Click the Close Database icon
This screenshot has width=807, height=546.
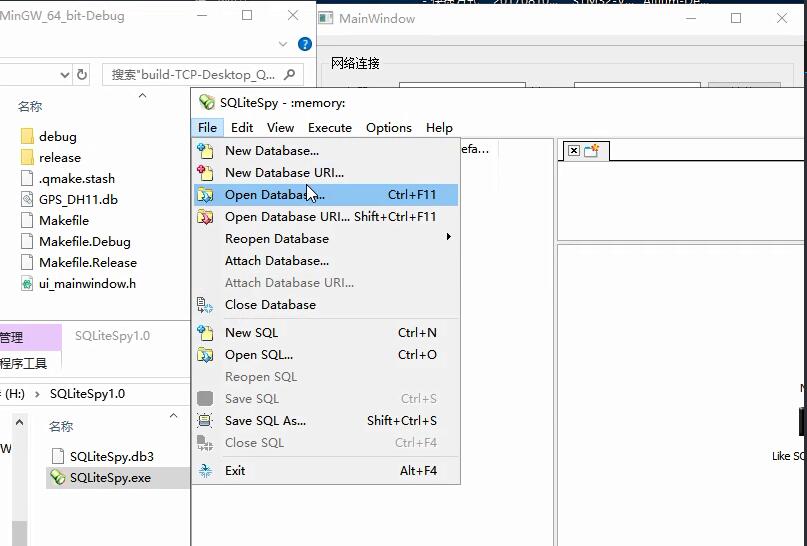pos(205,305)
